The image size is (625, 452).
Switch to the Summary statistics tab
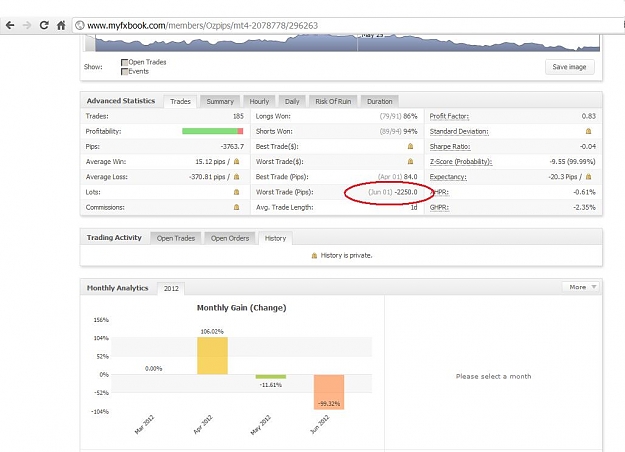tap(220, 101)
